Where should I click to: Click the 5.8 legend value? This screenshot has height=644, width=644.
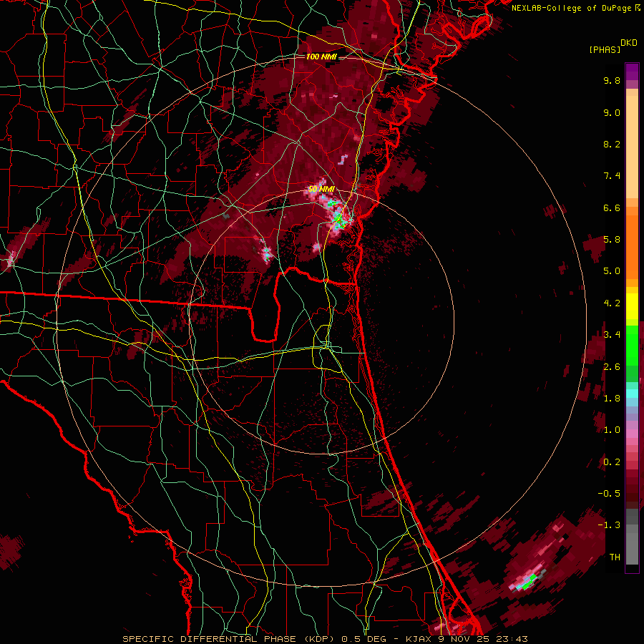click(612, 240)
